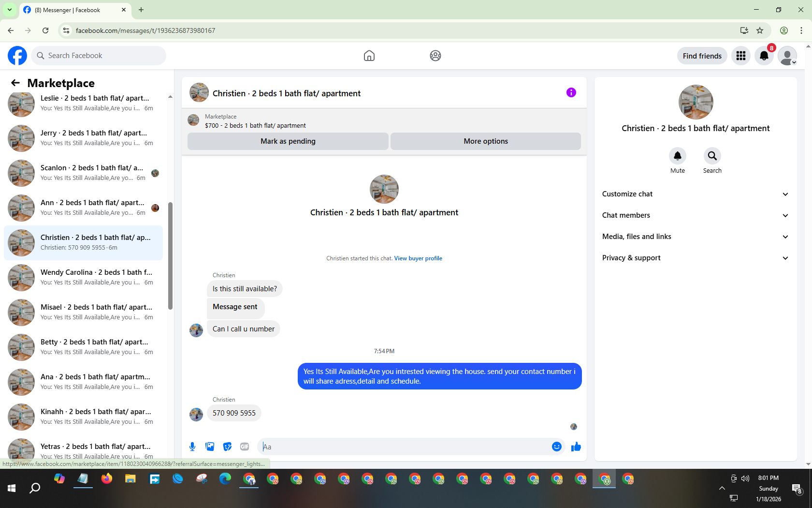
Task: Open the Facebook menu grid icon
Action: pos(741,56)
